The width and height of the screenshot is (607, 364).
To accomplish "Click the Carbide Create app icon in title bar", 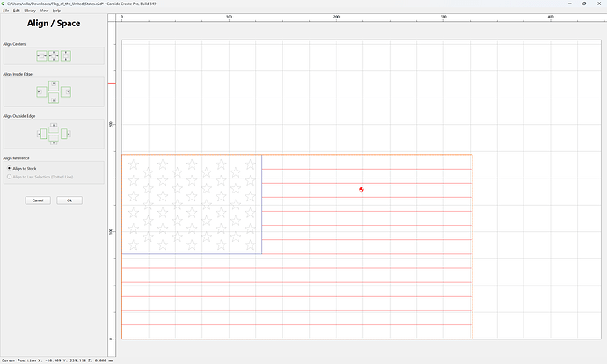I will (x=4, y=4).
